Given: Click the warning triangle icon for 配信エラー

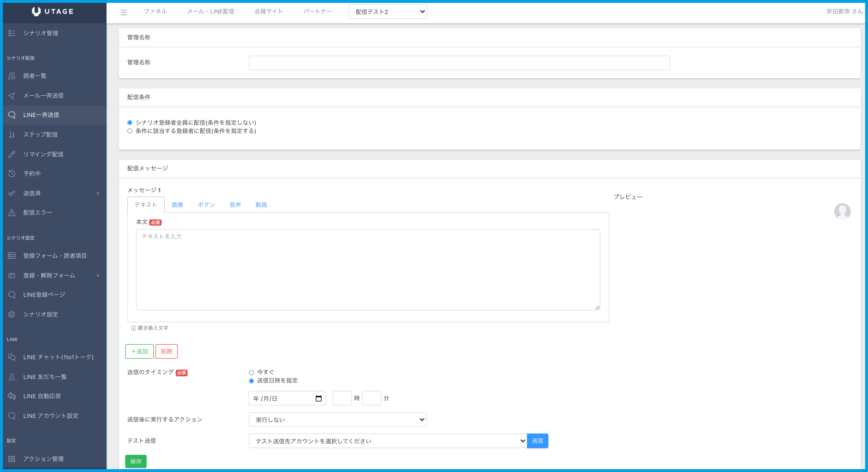Looking at the screenshot, I should 12,213.
